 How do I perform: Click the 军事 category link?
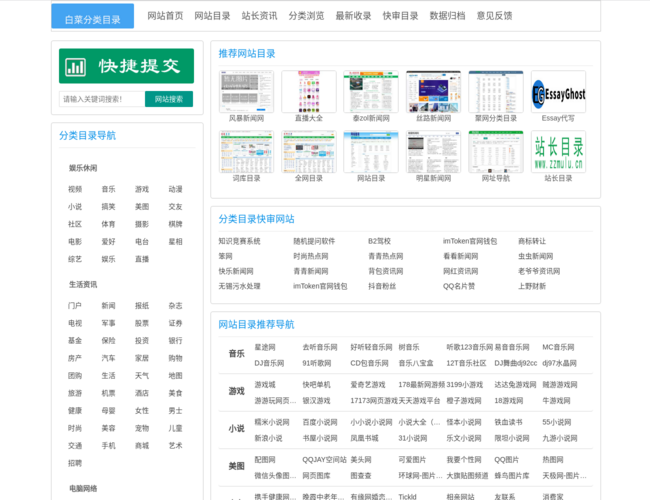tap(108, 323)
